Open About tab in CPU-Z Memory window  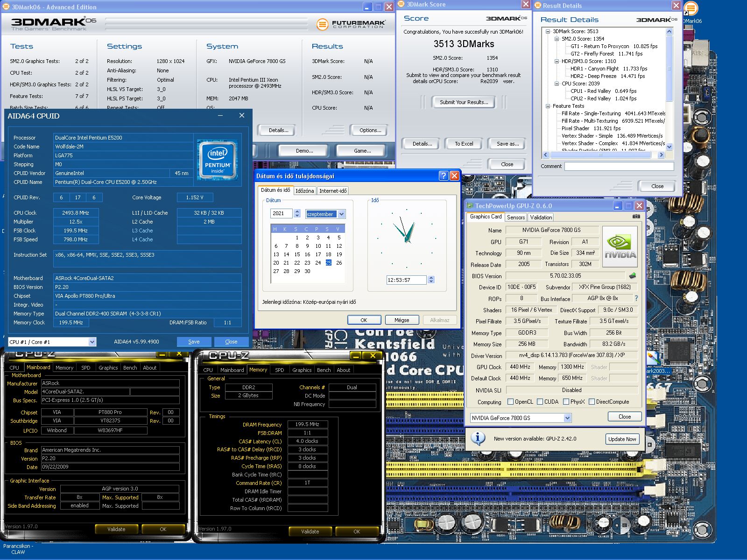tap(343, 370)
